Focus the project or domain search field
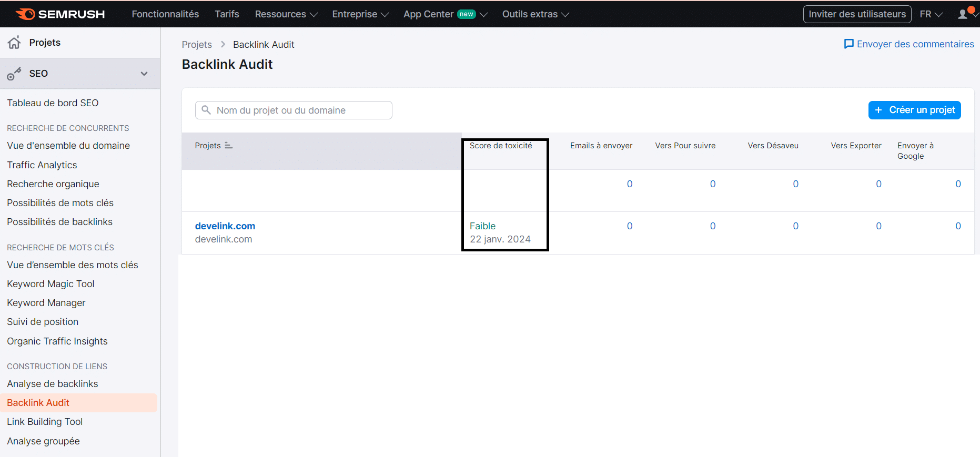Viewport: 980px width, 457px height. click(x=294, y=110)
